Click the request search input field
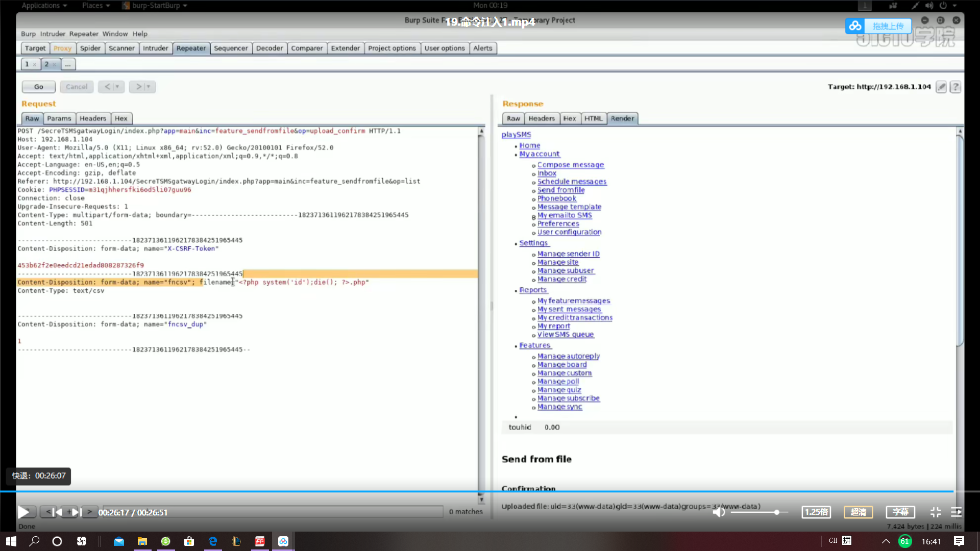The height and width of the screenshot is (551, 980). click(273, 512)
